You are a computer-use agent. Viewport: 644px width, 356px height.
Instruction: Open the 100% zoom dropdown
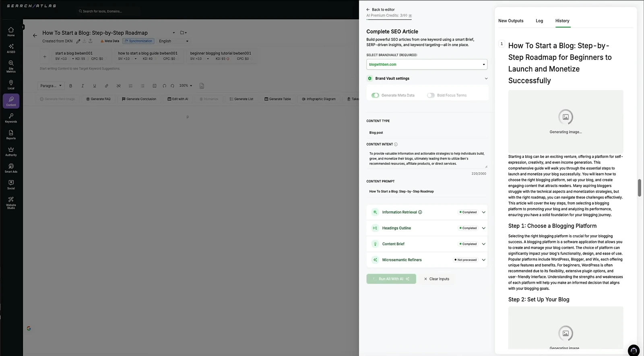tap(186, 86)
